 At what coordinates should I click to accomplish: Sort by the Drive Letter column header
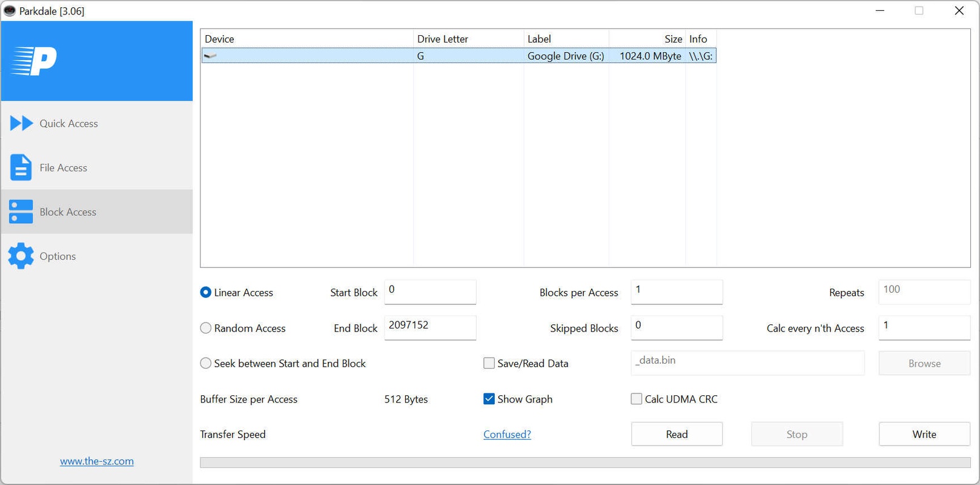[469, 39]
